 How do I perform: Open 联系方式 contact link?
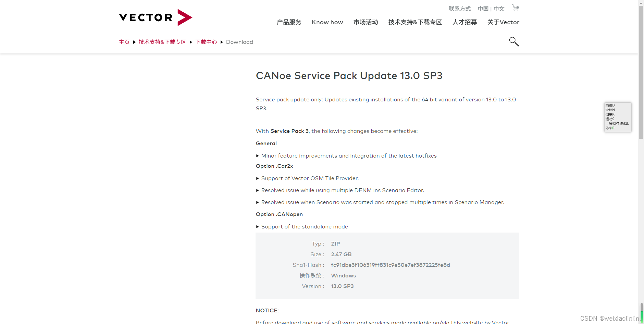(x=460, y=9)
